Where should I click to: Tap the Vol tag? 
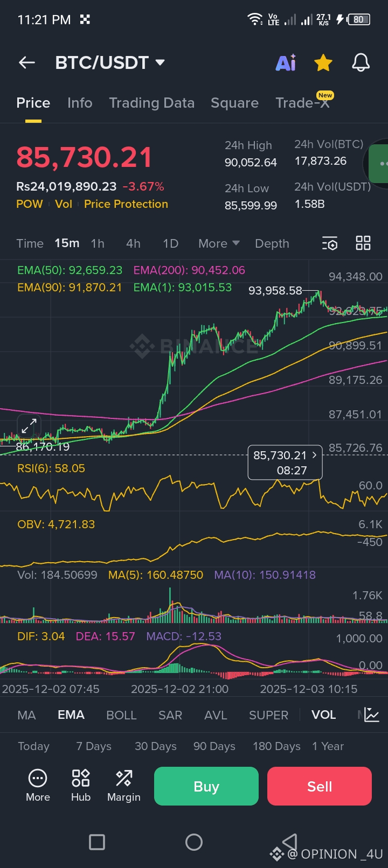click(x=64, y=204)
